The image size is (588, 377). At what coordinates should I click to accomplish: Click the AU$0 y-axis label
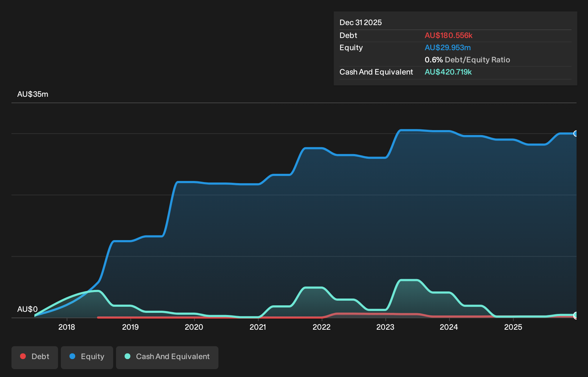[27, 309]
